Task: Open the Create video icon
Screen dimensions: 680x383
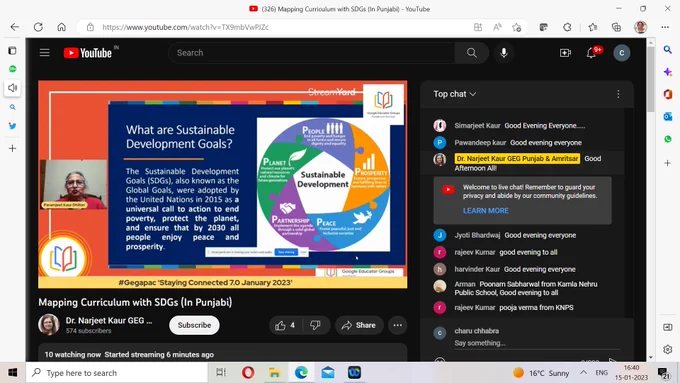Action: [565, 53]
